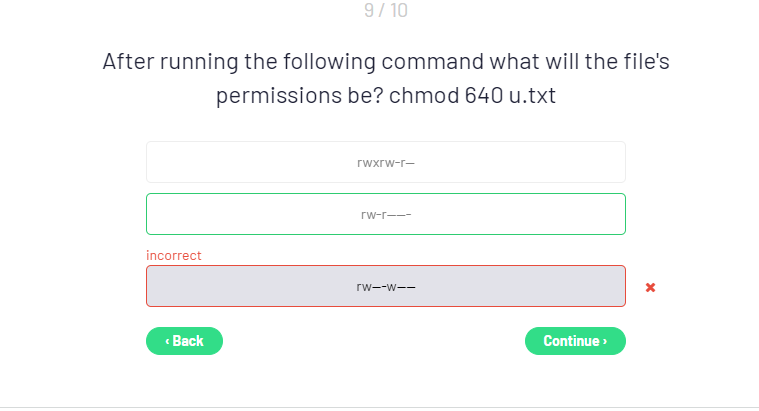The width and height of the screenshot is (759, 411).
Task: Click the gray-filled wrong answer box
Action: [385, 286]
